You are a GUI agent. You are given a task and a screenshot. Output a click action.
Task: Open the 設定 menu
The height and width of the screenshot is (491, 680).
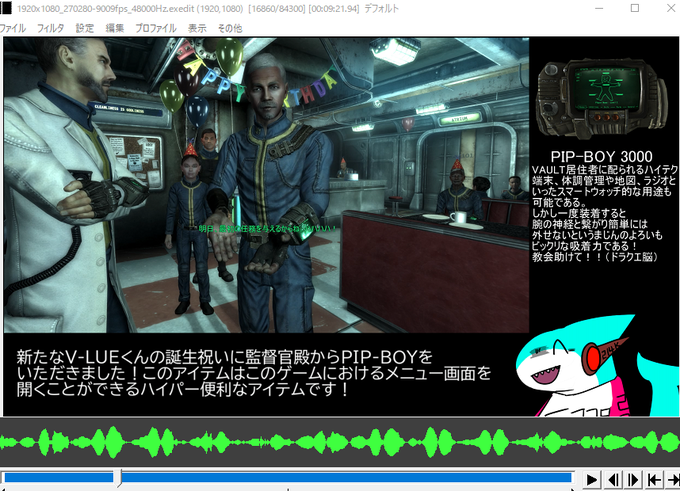85,28
